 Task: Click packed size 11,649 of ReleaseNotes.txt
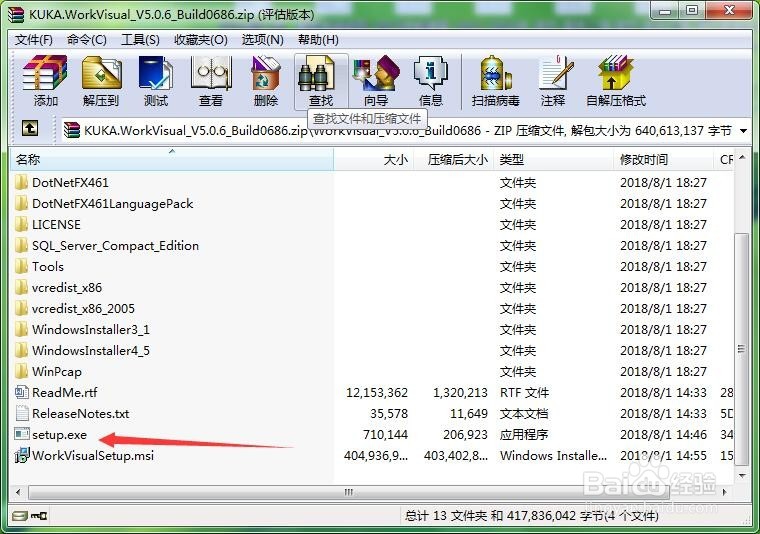(x=468, y=413)
